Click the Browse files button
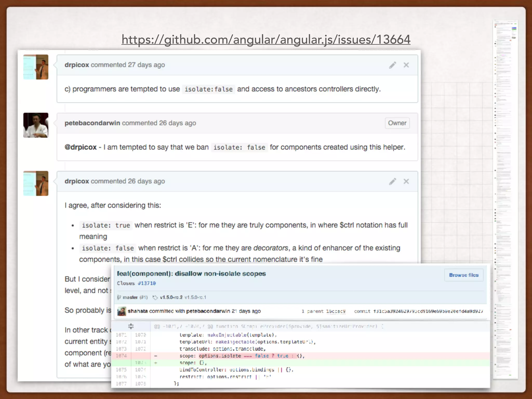Image resolution: width=532 pixels, height=399 pixels. [x=464, y=275]
